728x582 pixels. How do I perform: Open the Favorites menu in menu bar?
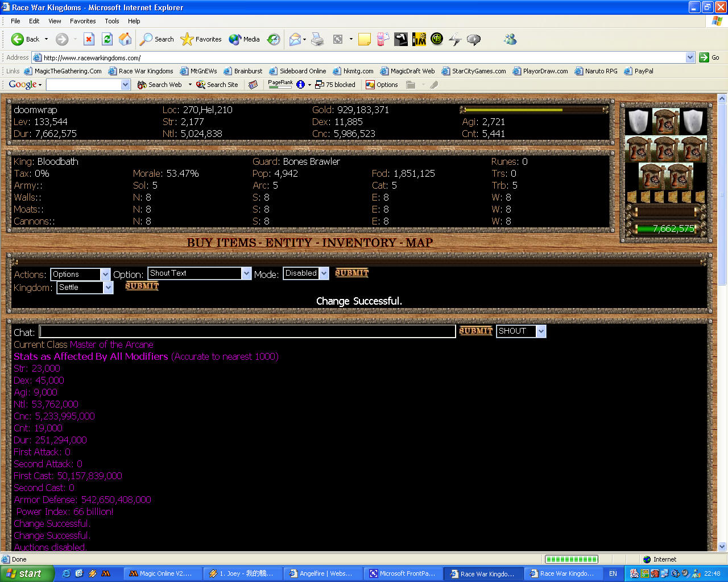tap(82, 21)
